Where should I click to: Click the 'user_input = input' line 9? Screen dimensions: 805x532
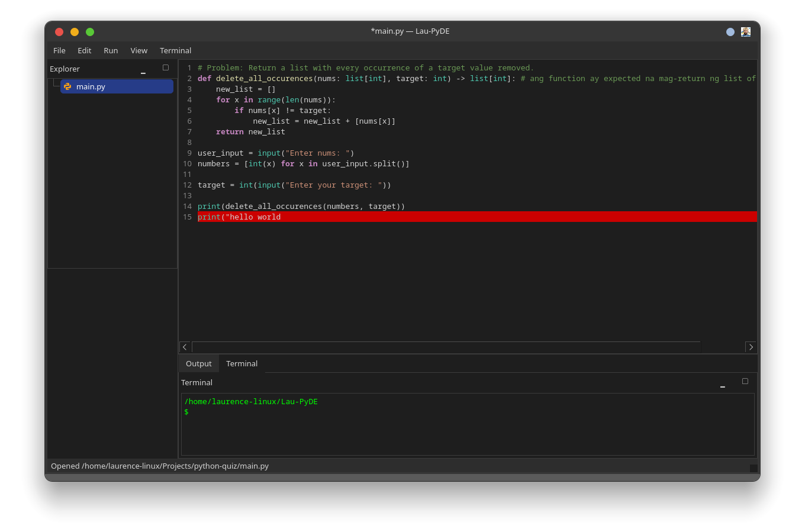(x=276, y=153)
